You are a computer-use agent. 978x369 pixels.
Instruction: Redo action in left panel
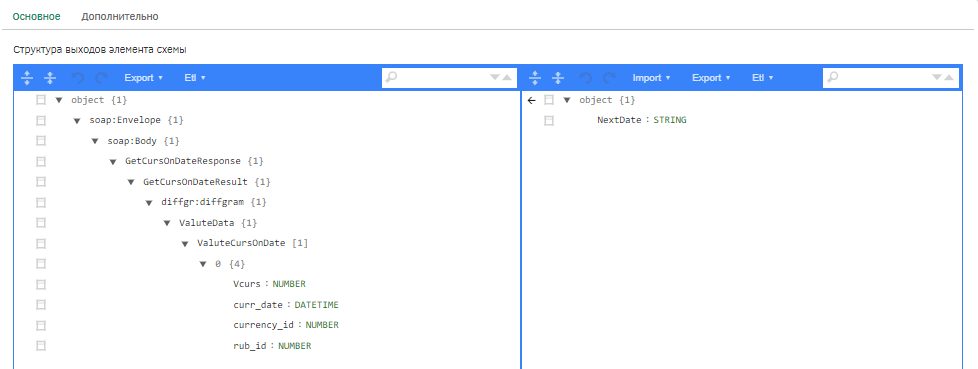[x=101, y=78]
